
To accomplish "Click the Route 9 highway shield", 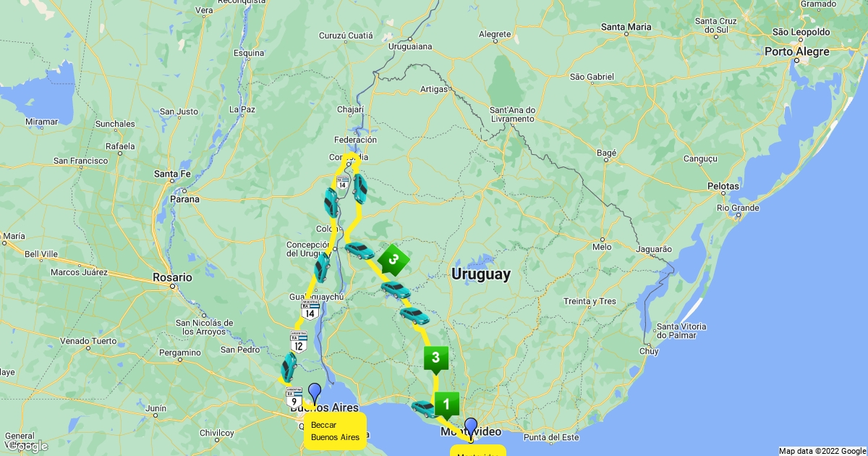I will point(294,397).
